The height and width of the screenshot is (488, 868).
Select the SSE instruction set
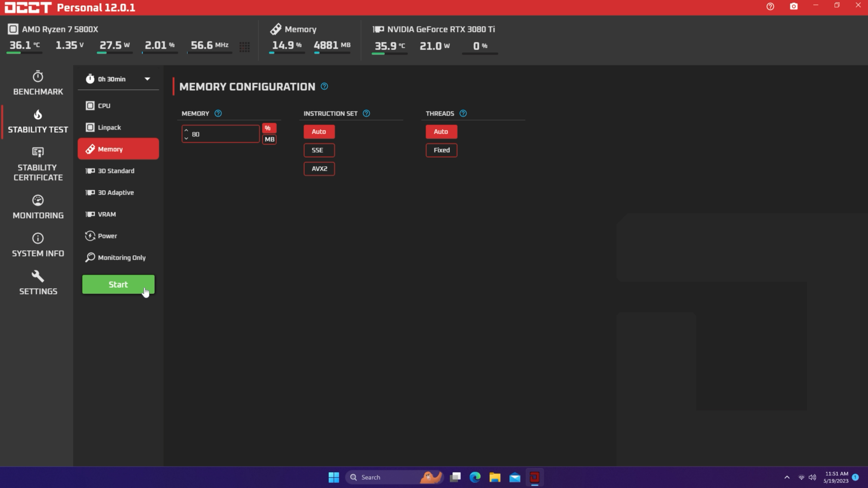[x=319, y=150]
